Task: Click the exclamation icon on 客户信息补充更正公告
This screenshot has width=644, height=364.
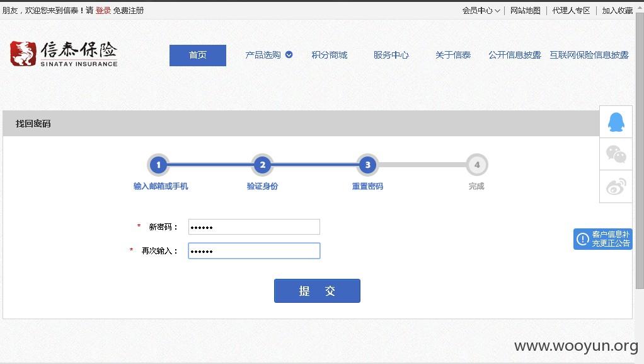Action: [582, 239]
